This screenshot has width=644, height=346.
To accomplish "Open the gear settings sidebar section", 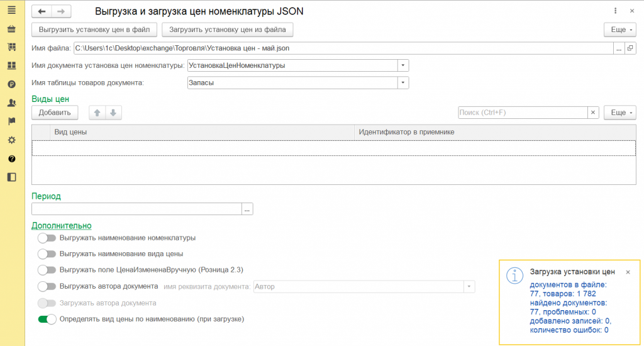I will [11, 140].
